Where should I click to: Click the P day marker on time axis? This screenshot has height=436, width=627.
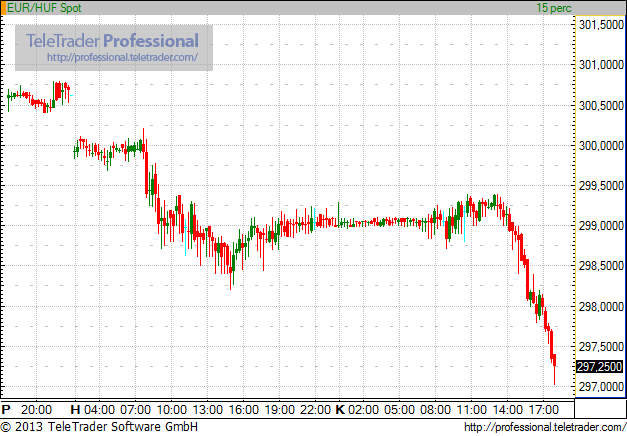(x=6, y=410)
